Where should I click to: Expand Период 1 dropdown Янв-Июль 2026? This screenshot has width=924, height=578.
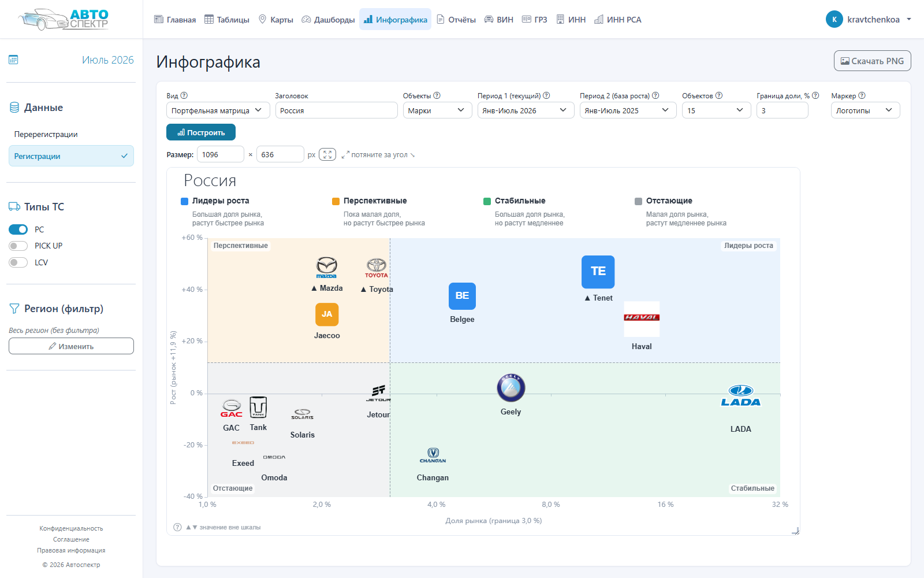[526, 110]
